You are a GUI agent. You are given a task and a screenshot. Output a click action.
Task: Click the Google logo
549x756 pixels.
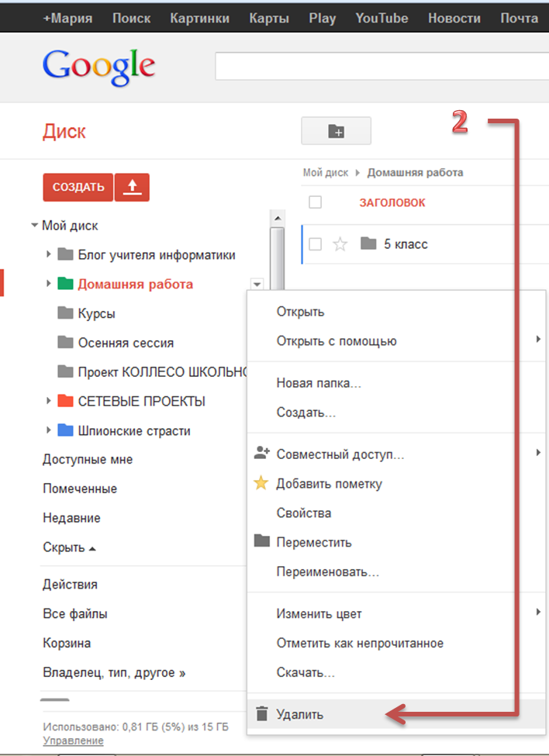pyautogui.click(x=98, y=68)
